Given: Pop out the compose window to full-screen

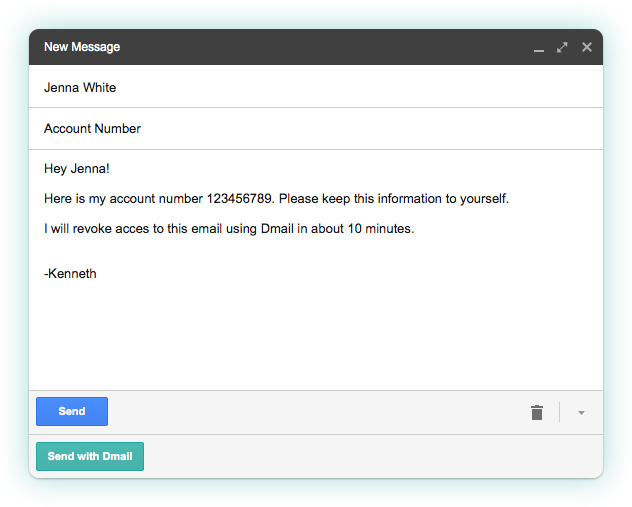Looking at the screenshot, I should (x=563, y=47).
